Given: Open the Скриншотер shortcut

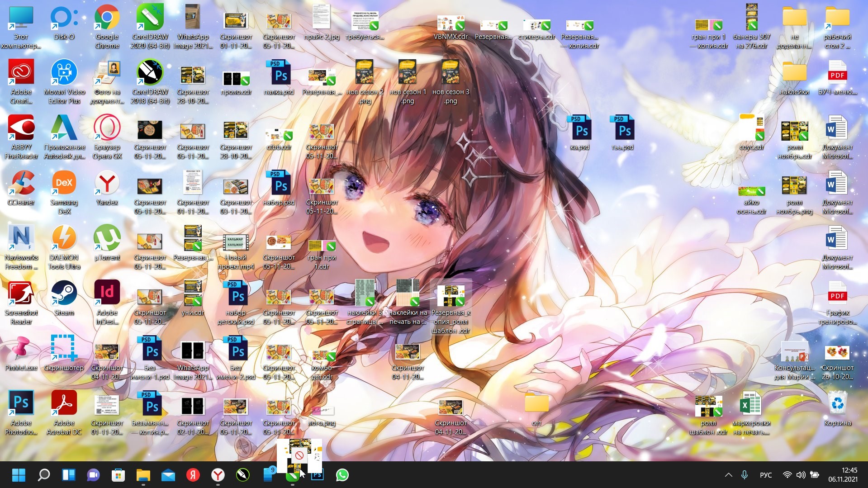Looking at the screenshot, I should (x=64, y=354).
